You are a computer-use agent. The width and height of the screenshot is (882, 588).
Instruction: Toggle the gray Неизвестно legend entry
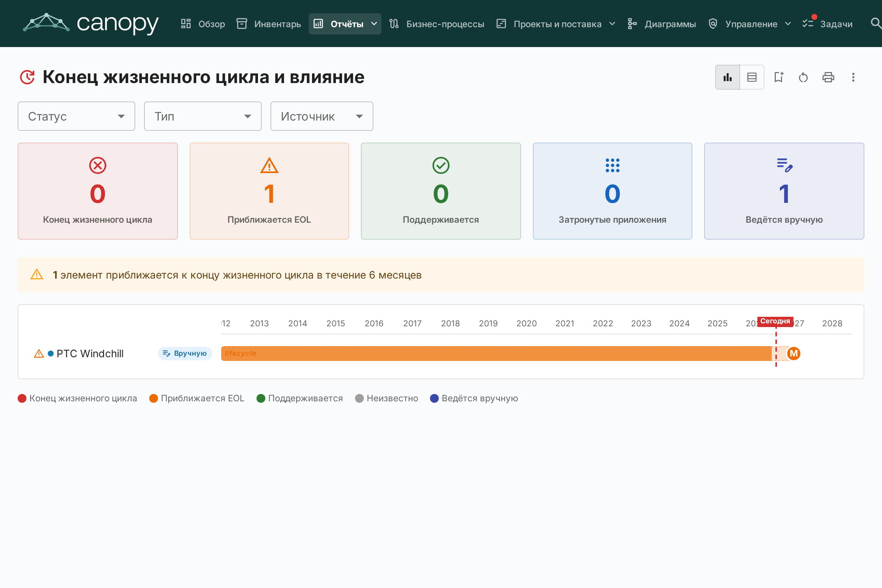tap(387, 398)
